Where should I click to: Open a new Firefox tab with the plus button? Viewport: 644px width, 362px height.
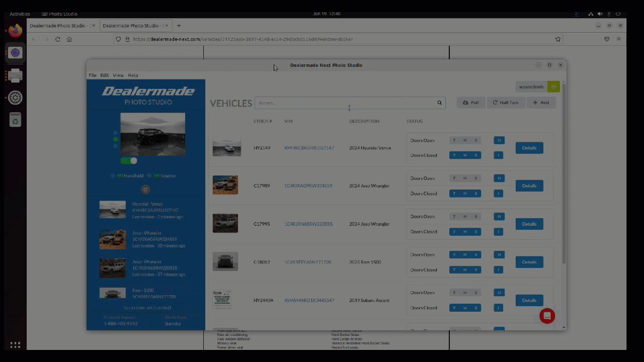[179, 26]
